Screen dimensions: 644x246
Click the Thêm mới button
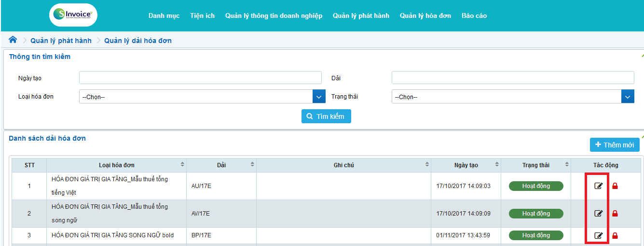coord(614,145)
